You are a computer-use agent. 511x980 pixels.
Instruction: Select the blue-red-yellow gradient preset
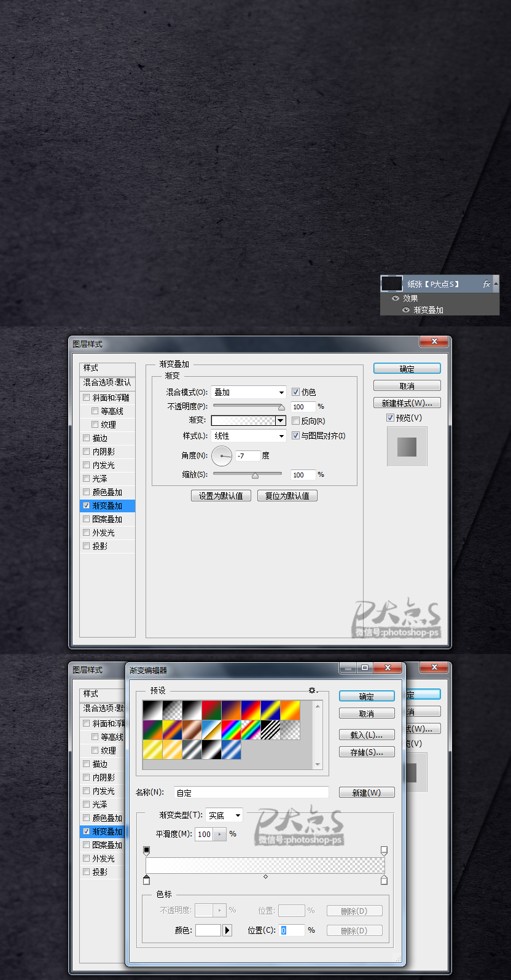point(251,710)
